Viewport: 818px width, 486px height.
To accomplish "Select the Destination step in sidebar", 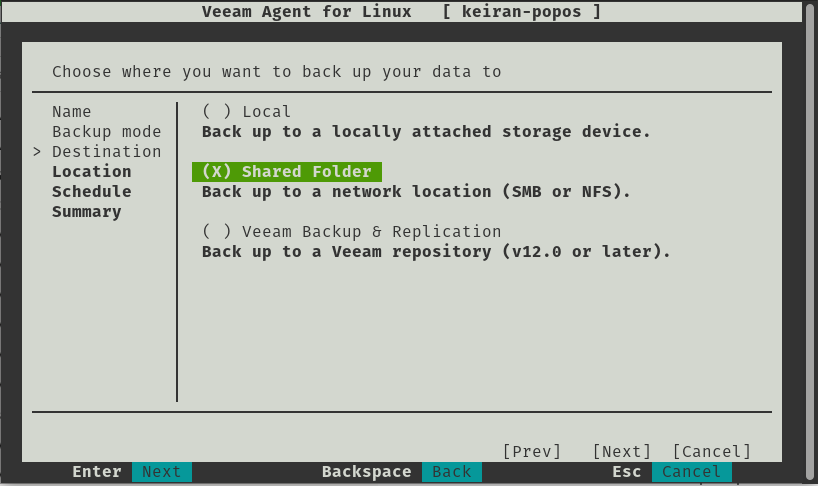I will (106, 152).
